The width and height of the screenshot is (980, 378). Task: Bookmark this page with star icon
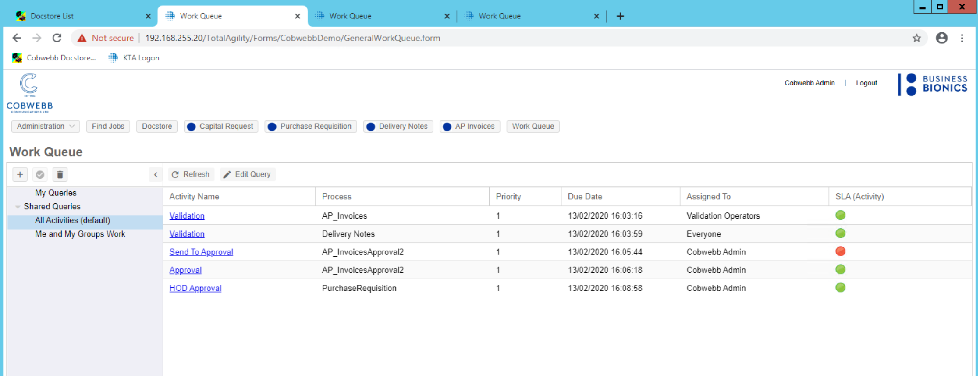(916, 38)
